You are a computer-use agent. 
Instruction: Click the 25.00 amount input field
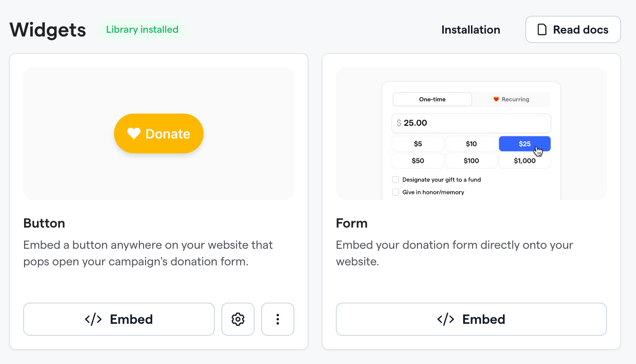[x=471, y=123]
